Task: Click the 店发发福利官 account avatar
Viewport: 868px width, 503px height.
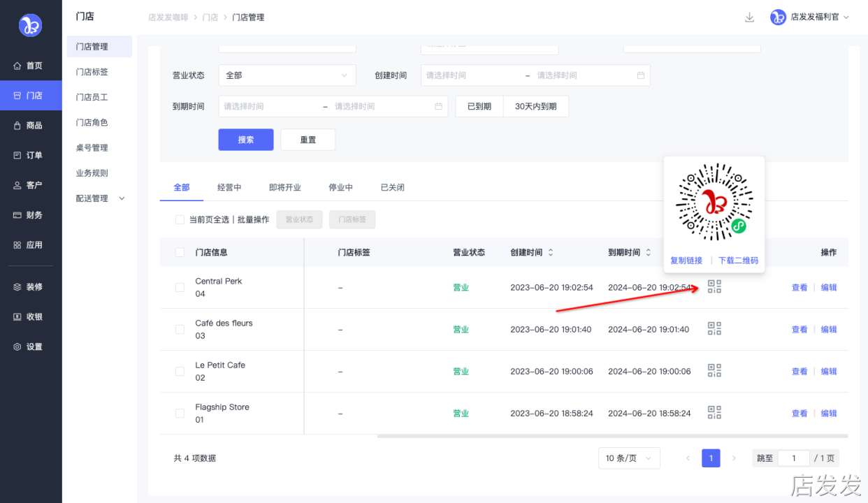Action: point(778,17)
